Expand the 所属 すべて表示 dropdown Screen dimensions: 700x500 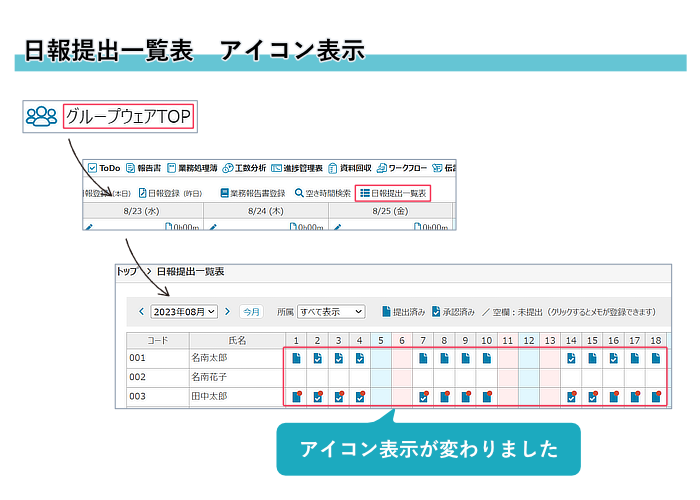(330, 312)
